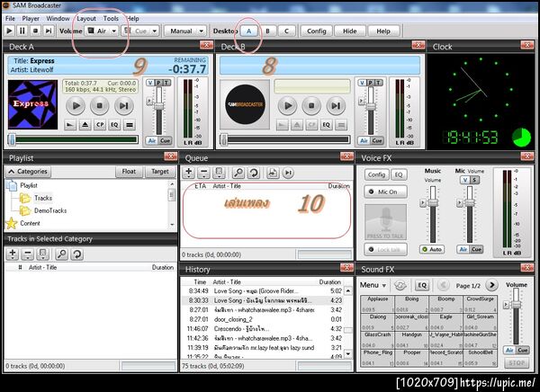
Task: Toggle Auto music volume in Voice FX
Action: (x=432, y=249)
